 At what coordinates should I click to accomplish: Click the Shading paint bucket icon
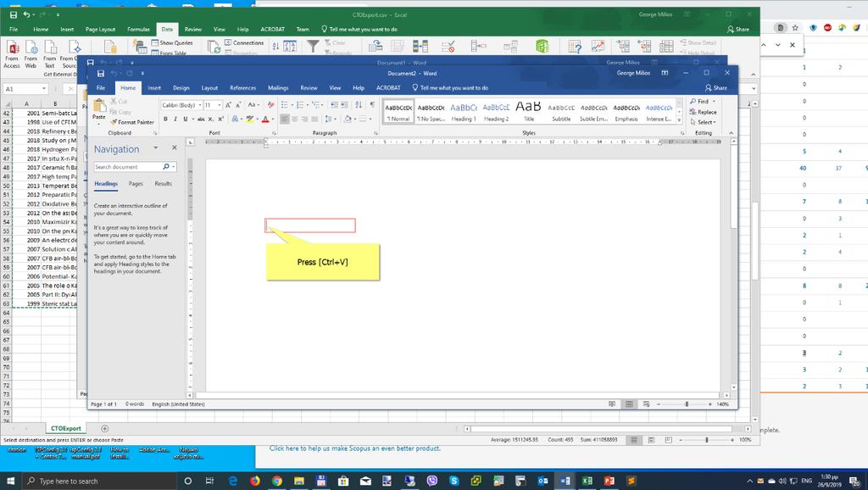[347, 119]
